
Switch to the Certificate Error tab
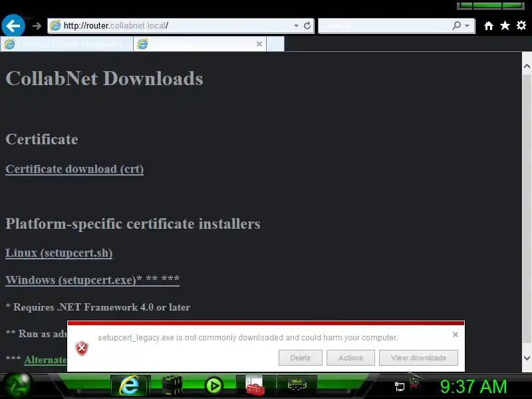coord(67,44)
